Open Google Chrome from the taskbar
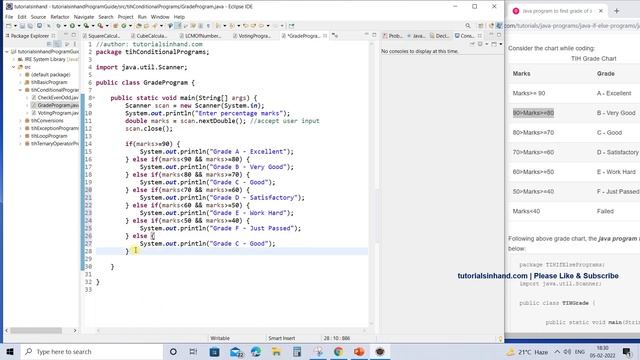This screenshot has width=640, height=360. tap(338, 351)
